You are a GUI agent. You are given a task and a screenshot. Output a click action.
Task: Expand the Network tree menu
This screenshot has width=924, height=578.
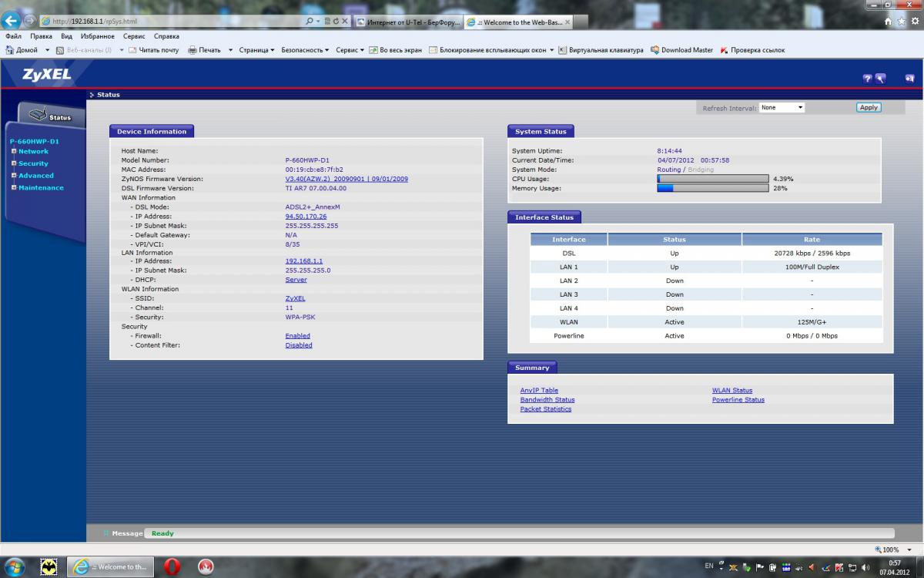coord(33,151)
